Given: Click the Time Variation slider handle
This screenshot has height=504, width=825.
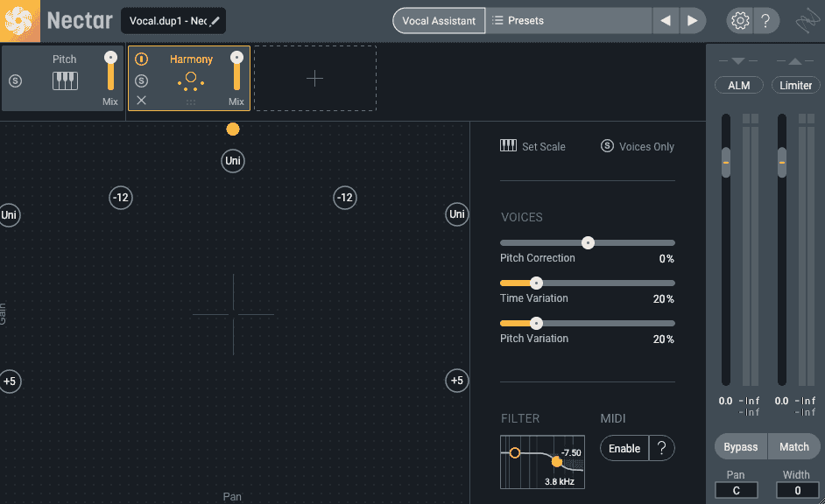Looking at the screenshot, I should click(536, 283).
